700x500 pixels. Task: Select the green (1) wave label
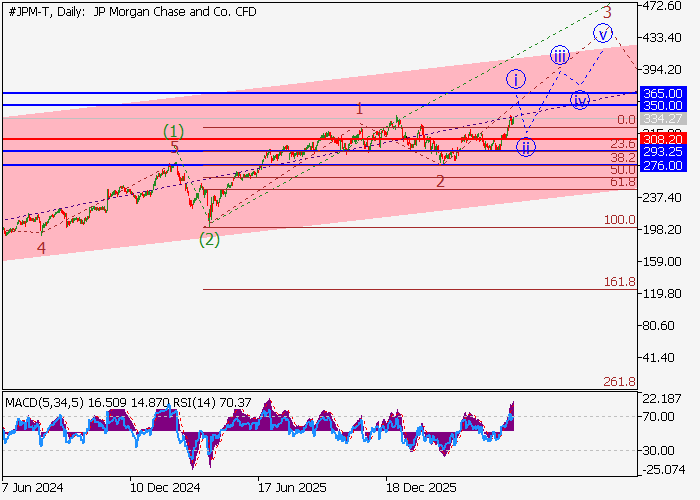[173, 131]
